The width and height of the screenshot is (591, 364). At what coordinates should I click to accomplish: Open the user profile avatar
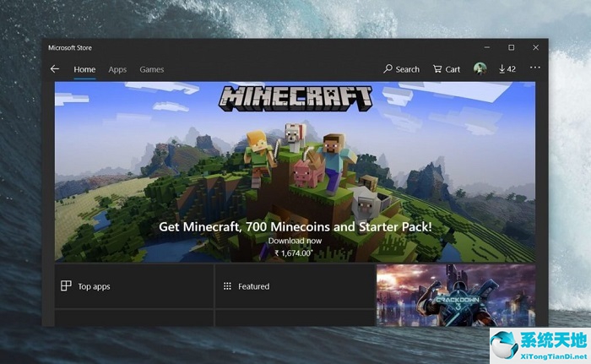tap(480, 68)
